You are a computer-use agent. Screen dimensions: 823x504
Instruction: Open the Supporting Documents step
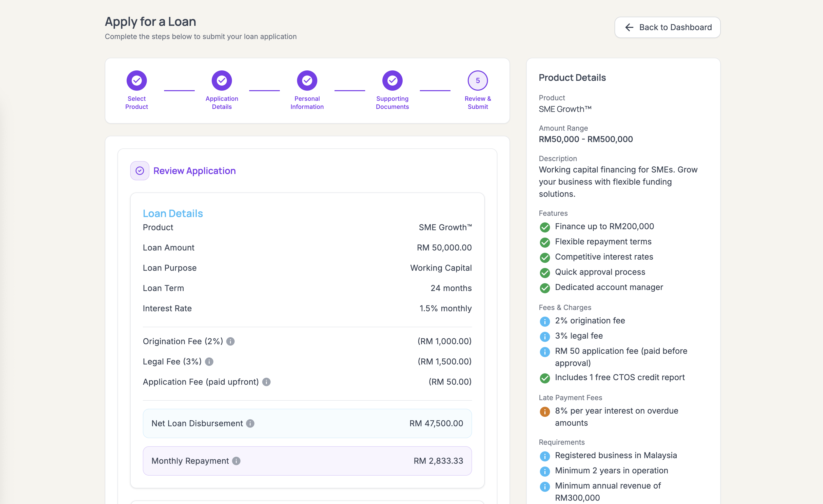393,81
